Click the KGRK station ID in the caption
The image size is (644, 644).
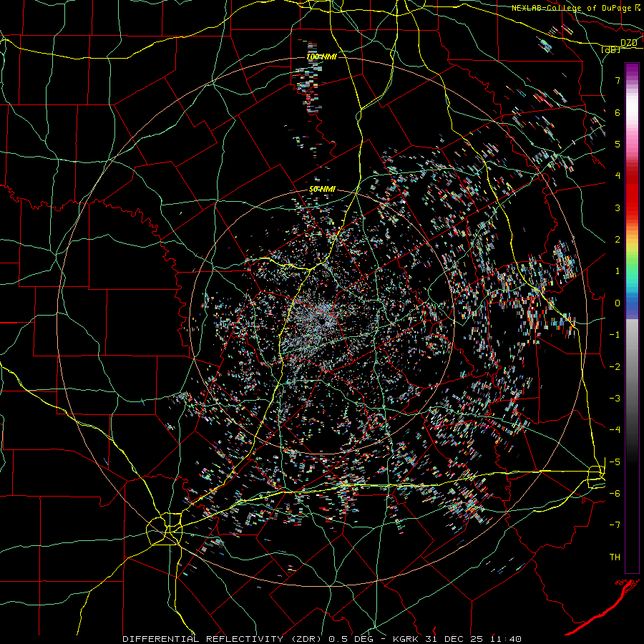tap(407, 639)
